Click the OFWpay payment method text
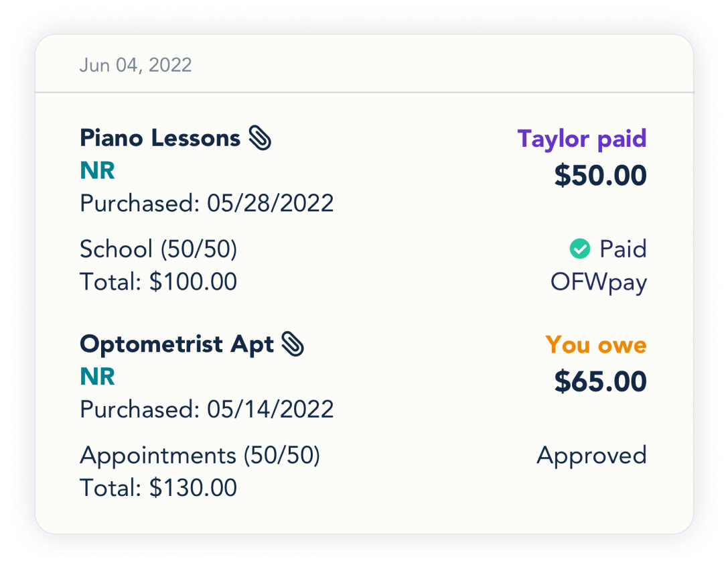The height and width of the screenshot is (567, 728). pos(598,282)
